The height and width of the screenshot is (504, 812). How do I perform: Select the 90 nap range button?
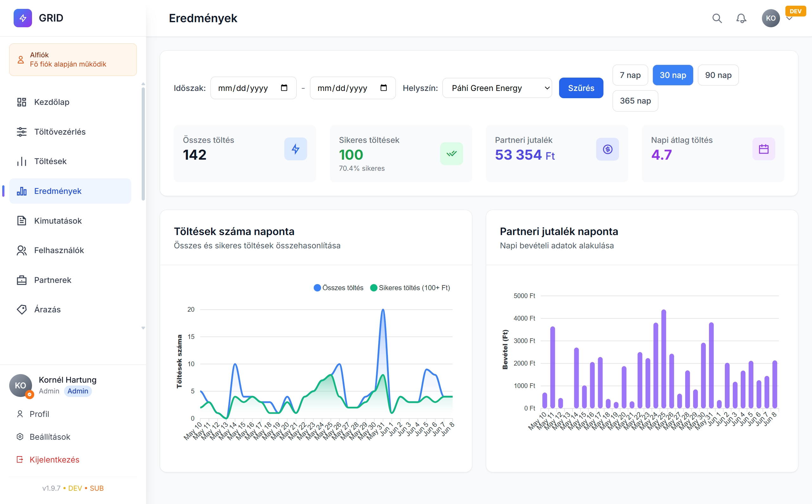pyautogui.click(x=718, y=75)
